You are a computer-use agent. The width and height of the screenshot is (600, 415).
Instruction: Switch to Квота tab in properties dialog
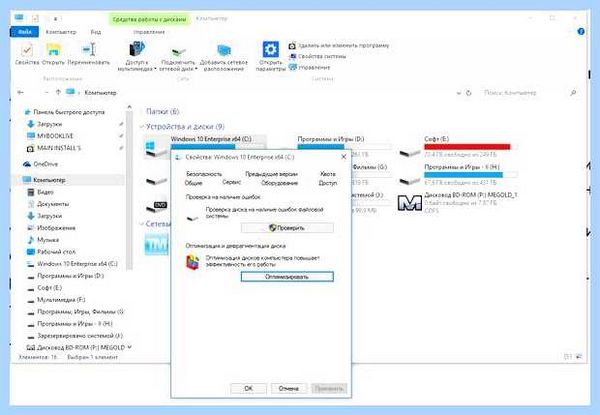328,174
